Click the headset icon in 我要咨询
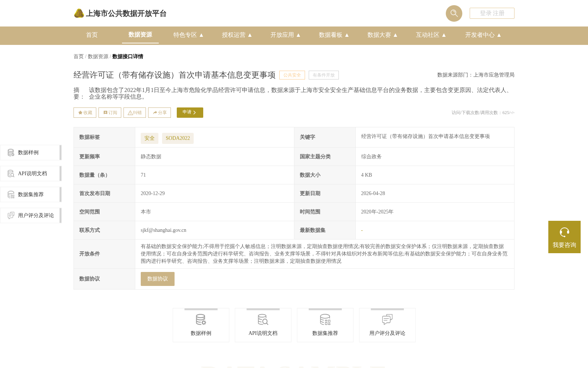Screen dimensions: 588x368 point(564,232)
